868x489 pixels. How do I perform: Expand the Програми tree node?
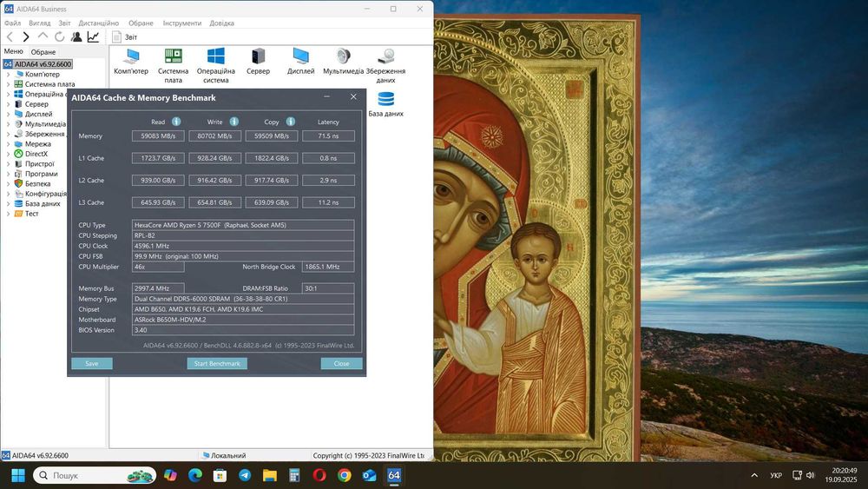(9, 174)
